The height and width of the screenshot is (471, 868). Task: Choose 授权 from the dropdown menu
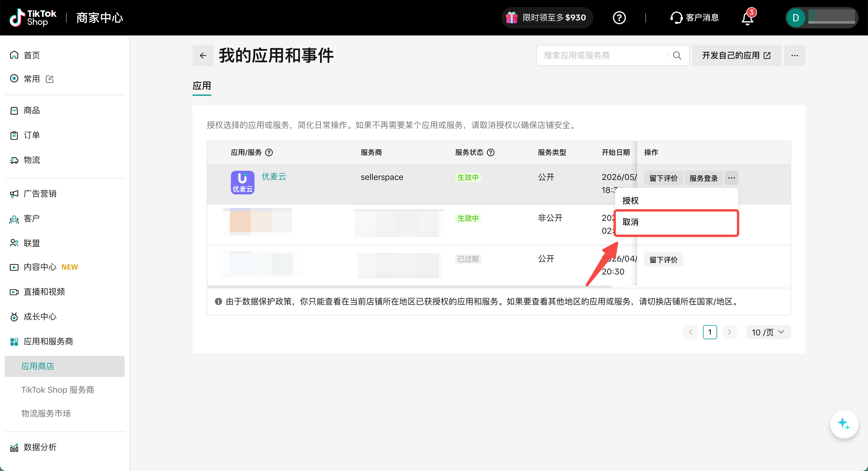tap(676, 200)
